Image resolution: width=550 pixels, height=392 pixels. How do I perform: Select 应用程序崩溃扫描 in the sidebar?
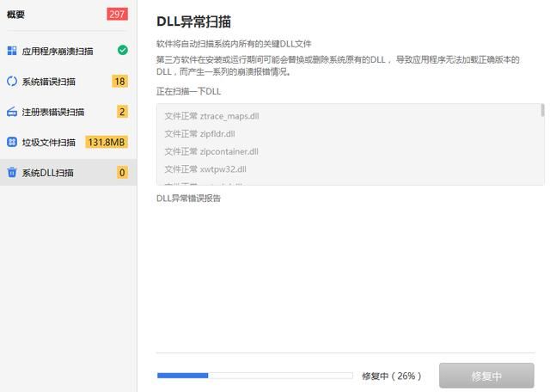pos(58,52)
